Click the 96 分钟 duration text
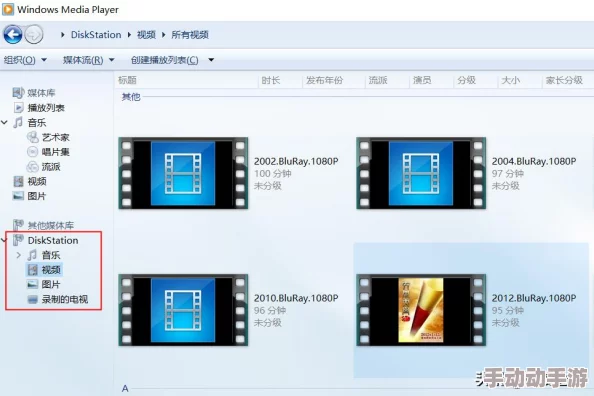This screenshot has height=396, width=594. coord(270,310)
